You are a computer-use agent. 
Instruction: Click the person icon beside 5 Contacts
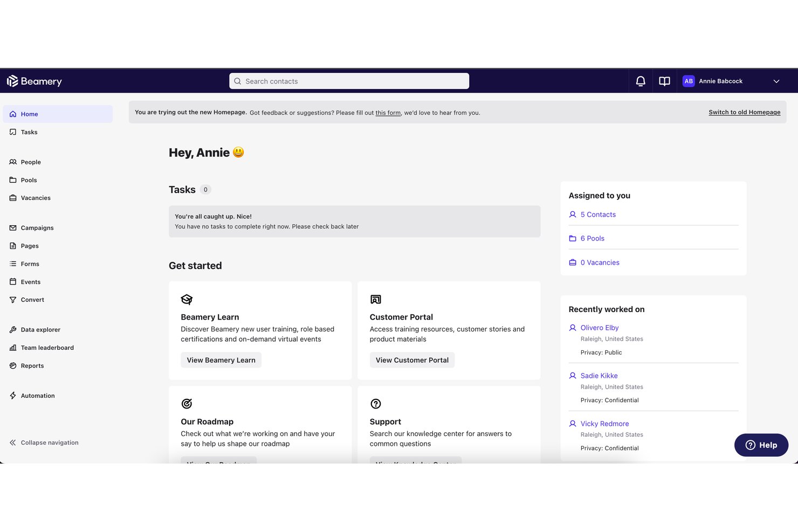point(573,215)
